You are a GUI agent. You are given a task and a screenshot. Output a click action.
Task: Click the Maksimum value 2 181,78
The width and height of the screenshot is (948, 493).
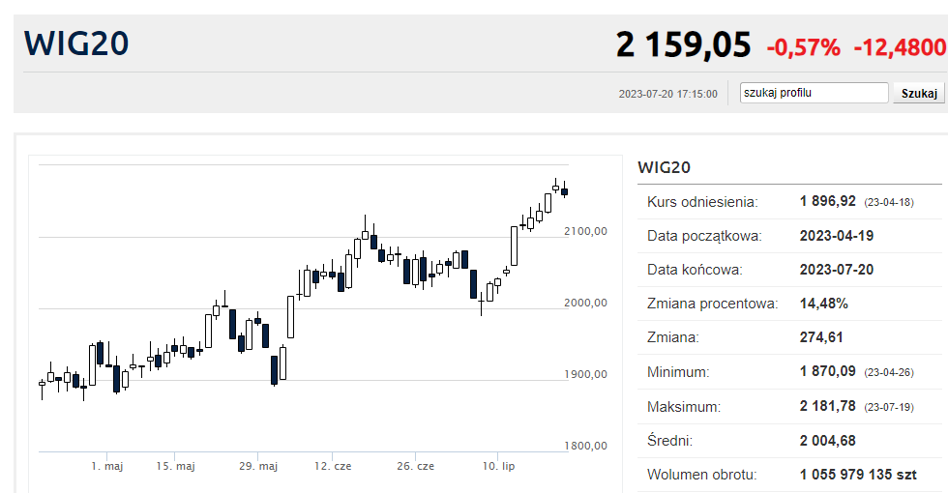click(x=828, y=406)
